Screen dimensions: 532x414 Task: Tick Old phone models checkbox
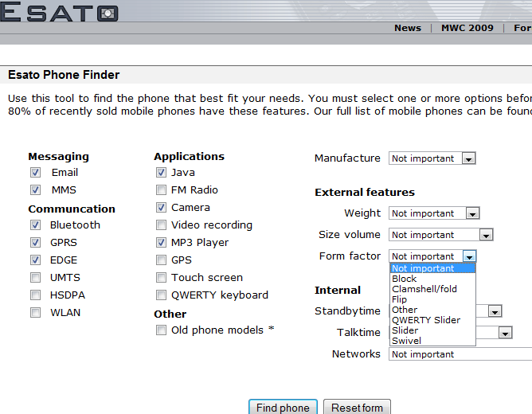click(161, 330)
